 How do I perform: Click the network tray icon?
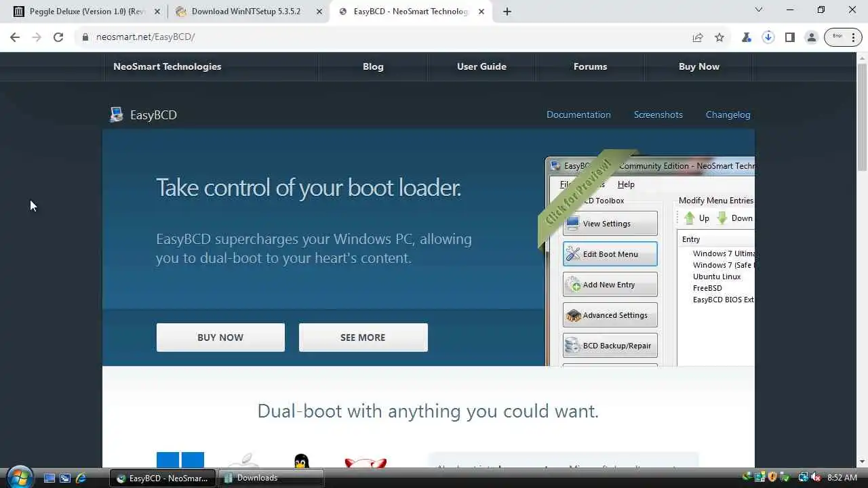point(803,477)
